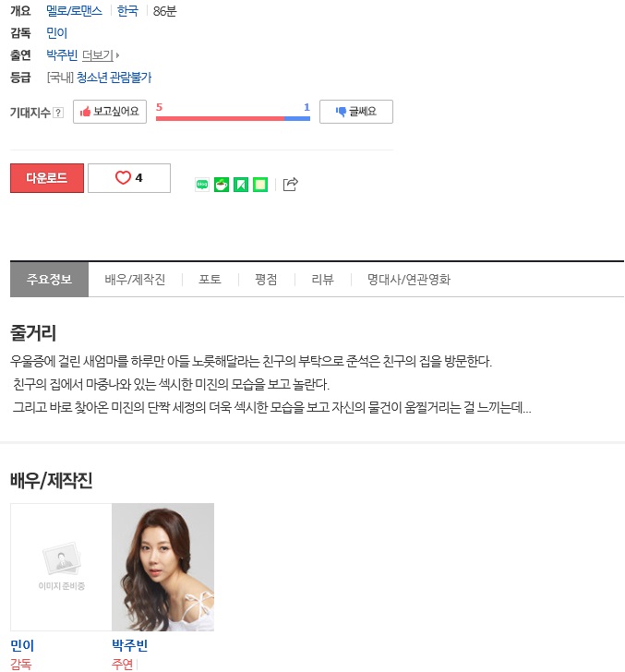Vote 글쎄요 thumbs-down button
The height and width of the screenshot is (672, 625).
(355, 112)
